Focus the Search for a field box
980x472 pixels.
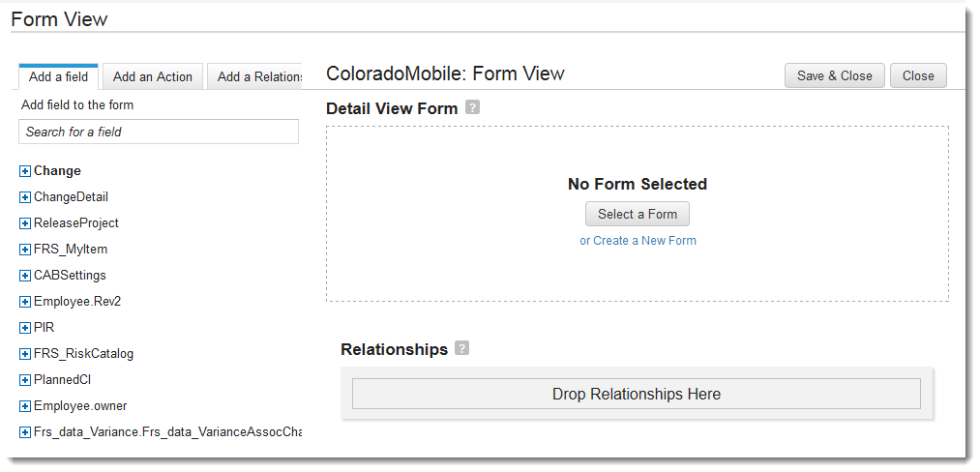point(159,132)
